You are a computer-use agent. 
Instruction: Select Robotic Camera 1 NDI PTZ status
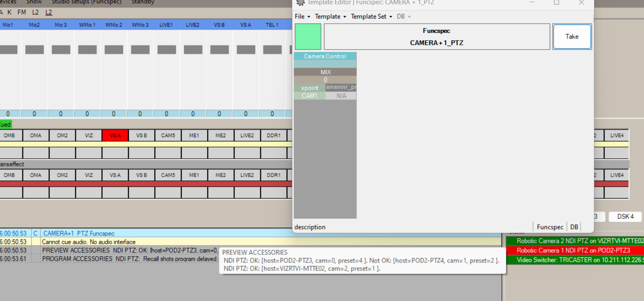click(573, 251)
